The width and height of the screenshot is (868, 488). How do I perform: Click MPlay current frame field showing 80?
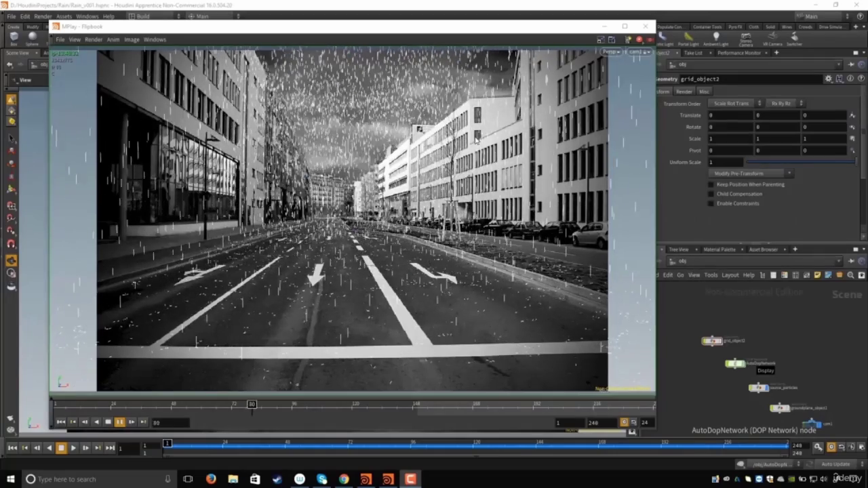pyautogui.click(x=170, y=422)
